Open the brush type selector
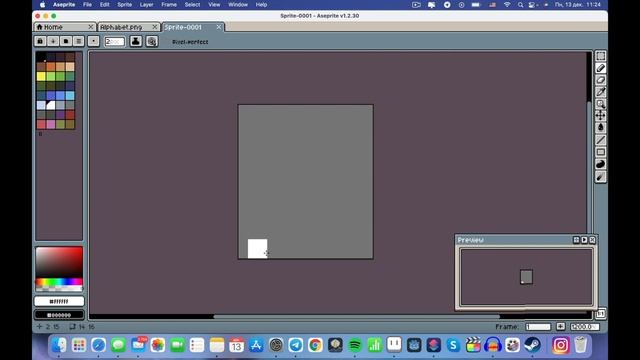The width and height of the screenshot is (640, 360). click(x=93, y=41)
